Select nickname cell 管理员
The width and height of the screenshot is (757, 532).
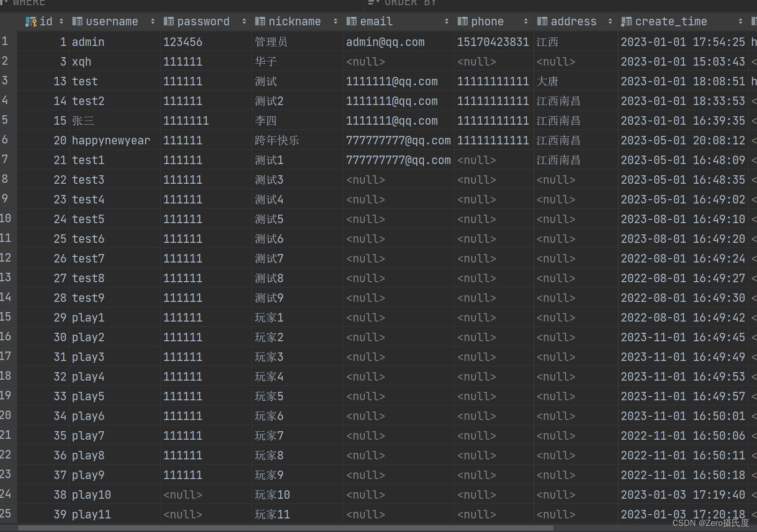(297, 42)
